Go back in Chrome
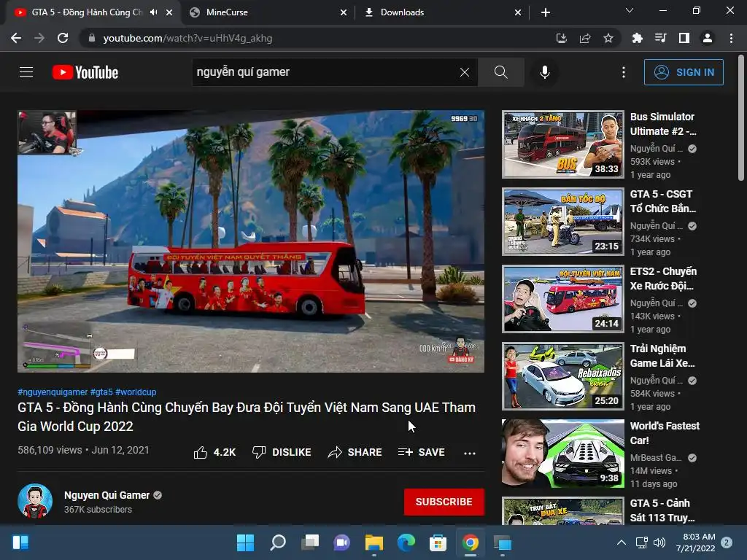Screen dimensions: 747x560 16,38
